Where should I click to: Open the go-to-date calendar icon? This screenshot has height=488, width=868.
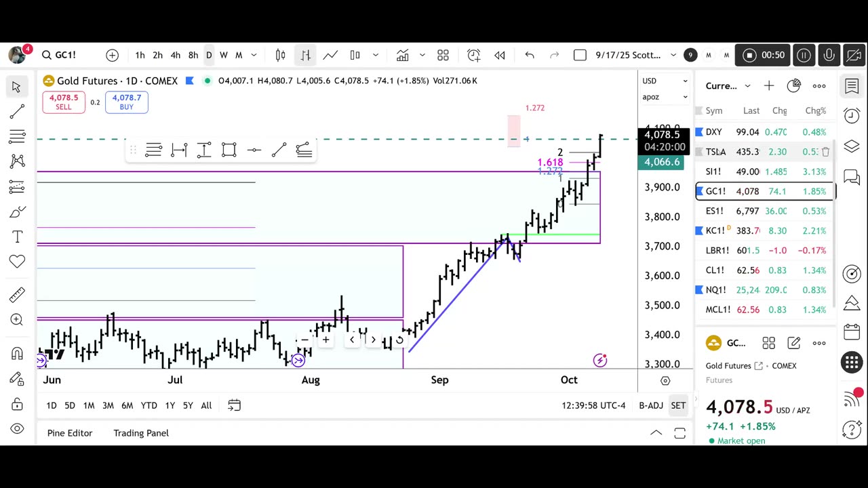click(234, 405)
